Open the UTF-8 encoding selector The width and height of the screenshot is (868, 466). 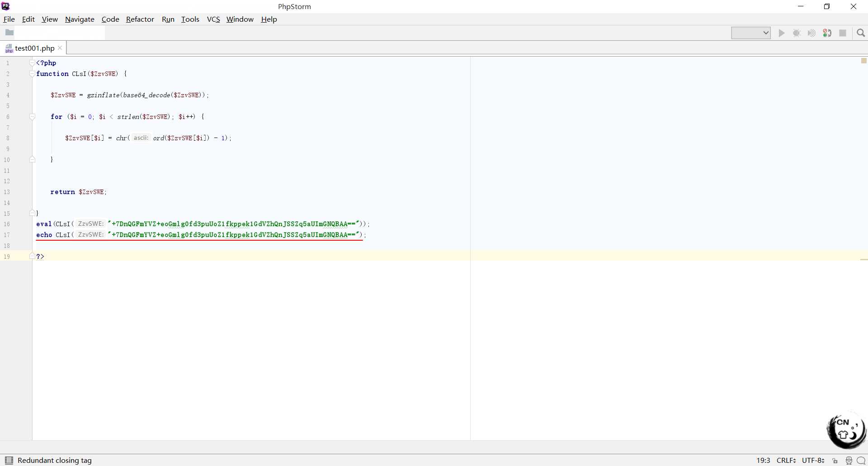[x=813, y=460]
